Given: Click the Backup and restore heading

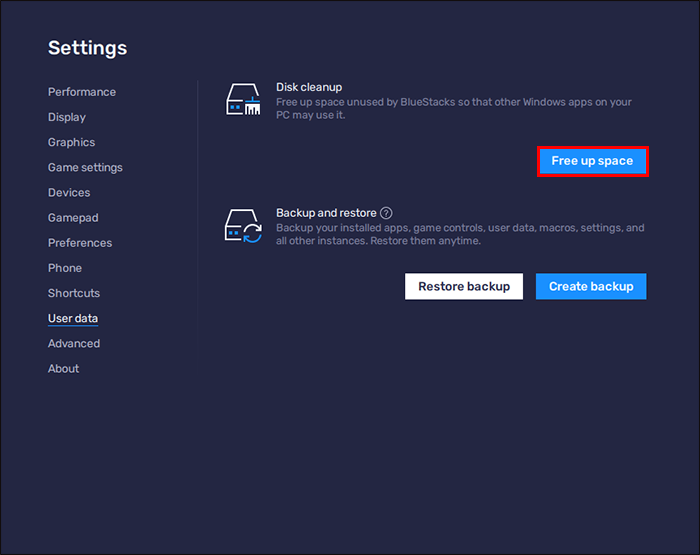Looking at the screenshot, I should (326, 213).
